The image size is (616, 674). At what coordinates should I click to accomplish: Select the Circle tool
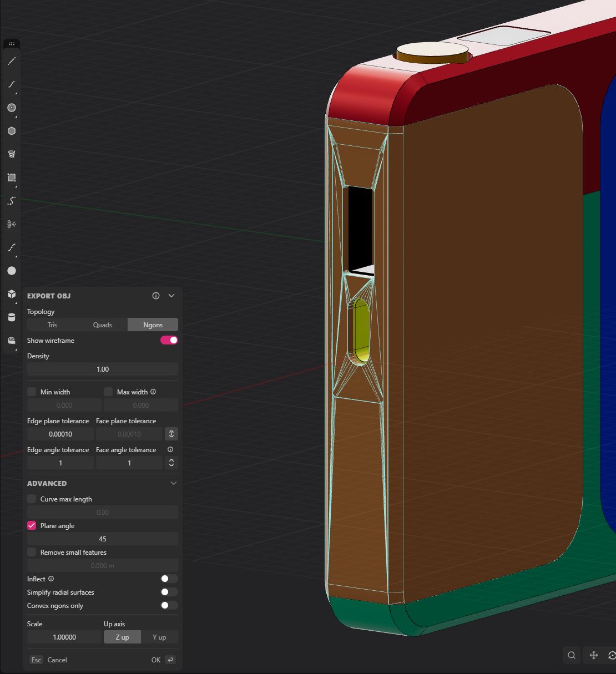[x=12, y=108]
